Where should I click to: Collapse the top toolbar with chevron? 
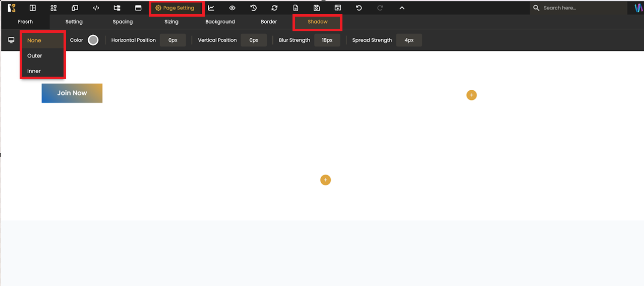pos(402,8)
